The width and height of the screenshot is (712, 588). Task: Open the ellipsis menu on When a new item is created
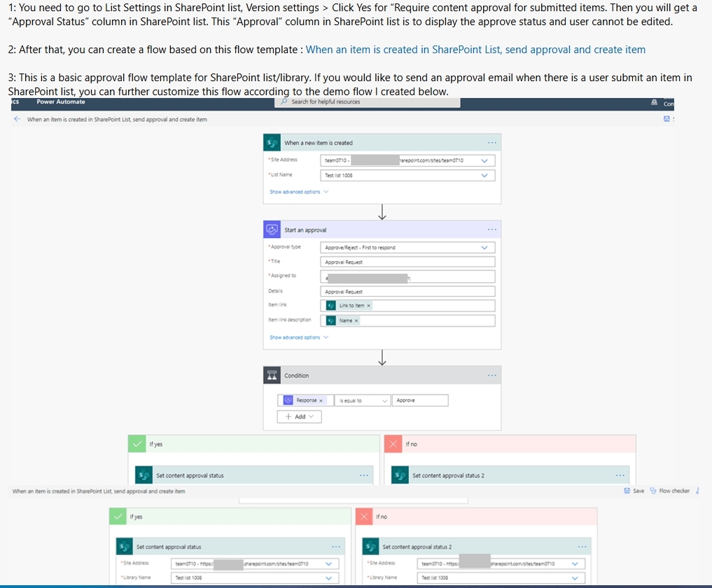pos(491,143)
